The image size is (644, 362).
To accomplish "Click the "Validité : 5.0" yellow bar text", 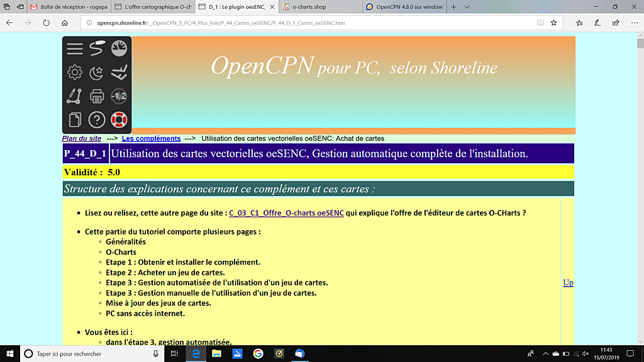I will [x=92, y=172].
